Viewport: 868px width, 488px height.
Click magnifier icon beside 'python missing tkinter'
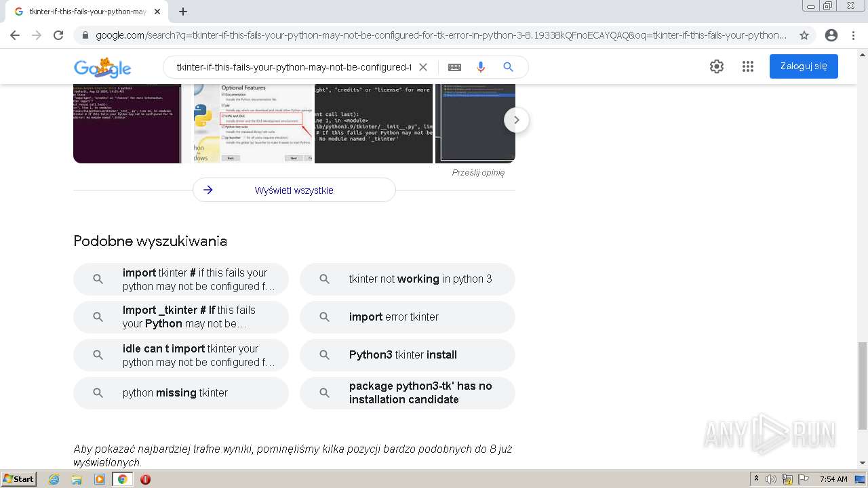(98, 393)
